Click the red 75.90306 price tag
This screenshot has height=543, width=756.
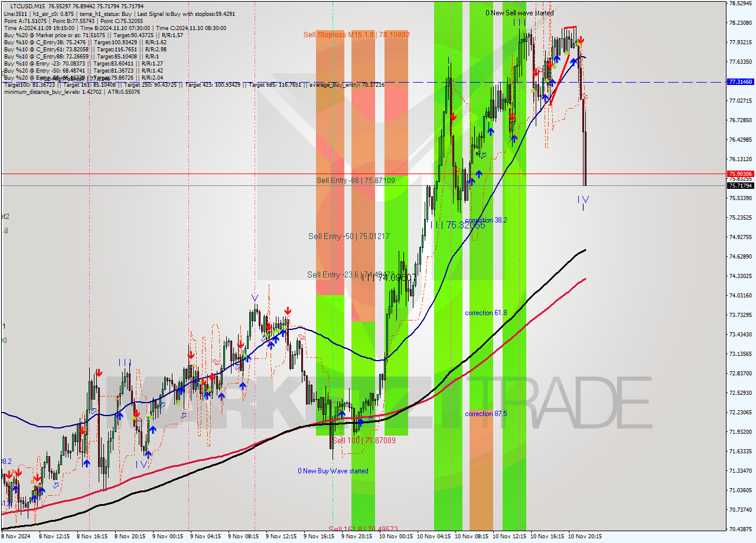[741, 174]
